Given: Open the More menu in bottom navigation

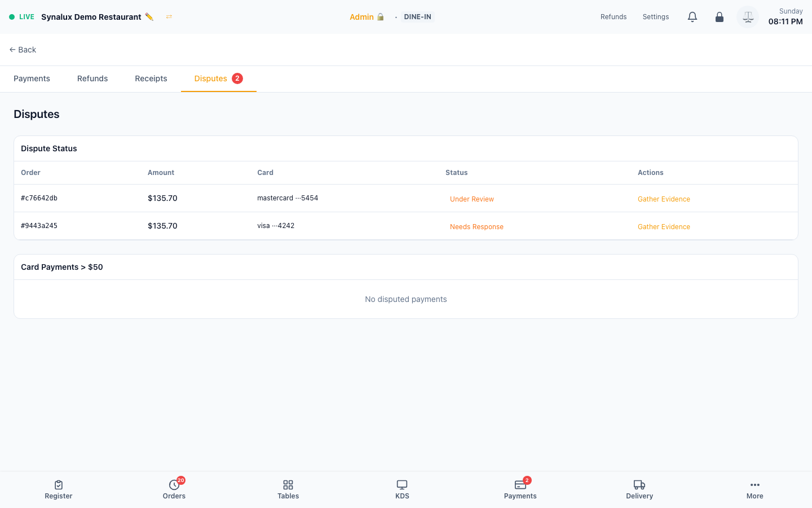Looking at the screenshot, I should point(755,489).
